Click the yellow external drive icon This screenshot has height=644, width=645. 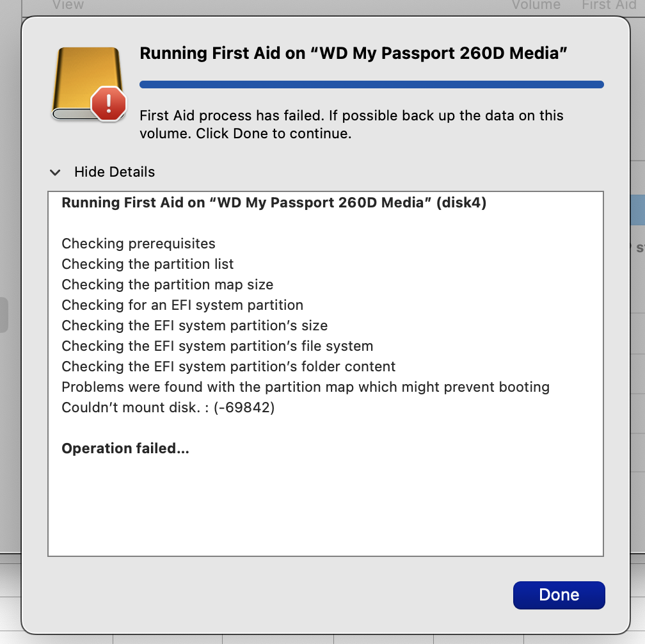pyautogui.click(x=88, y=84)
